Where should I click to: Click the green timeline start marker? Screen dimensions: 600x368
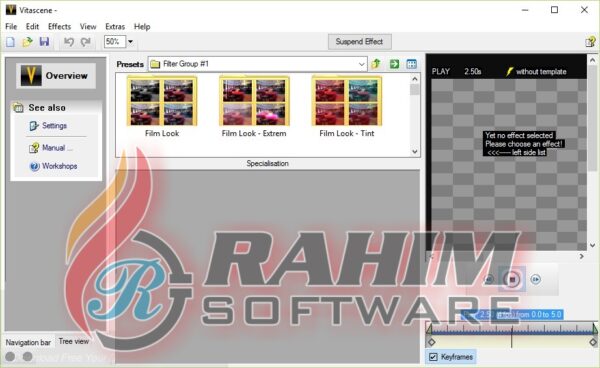[x=429, y=328]
